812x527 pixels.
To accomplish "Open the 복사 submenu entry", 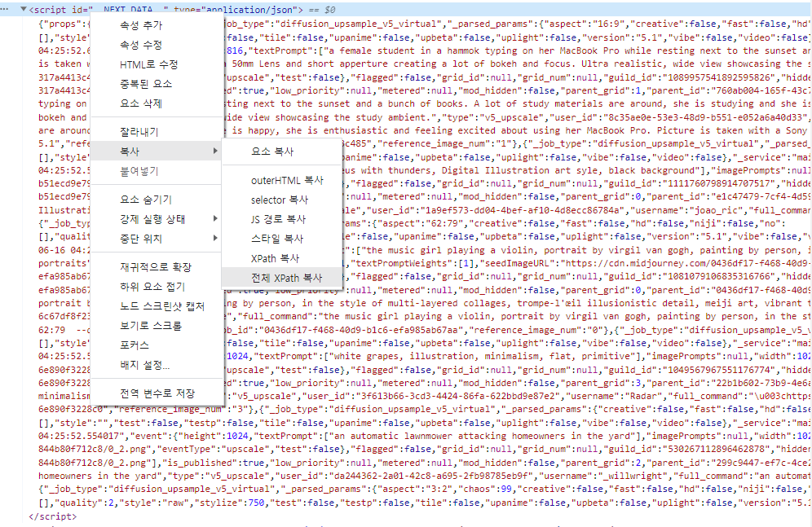I will (x=157, y=152).
